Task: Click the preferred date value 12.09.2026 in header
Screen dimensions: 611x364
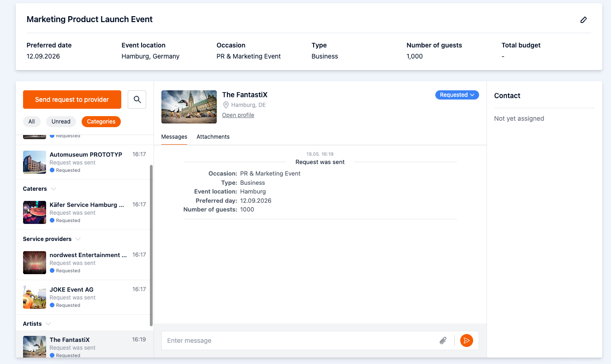Action: coord(43,56)
